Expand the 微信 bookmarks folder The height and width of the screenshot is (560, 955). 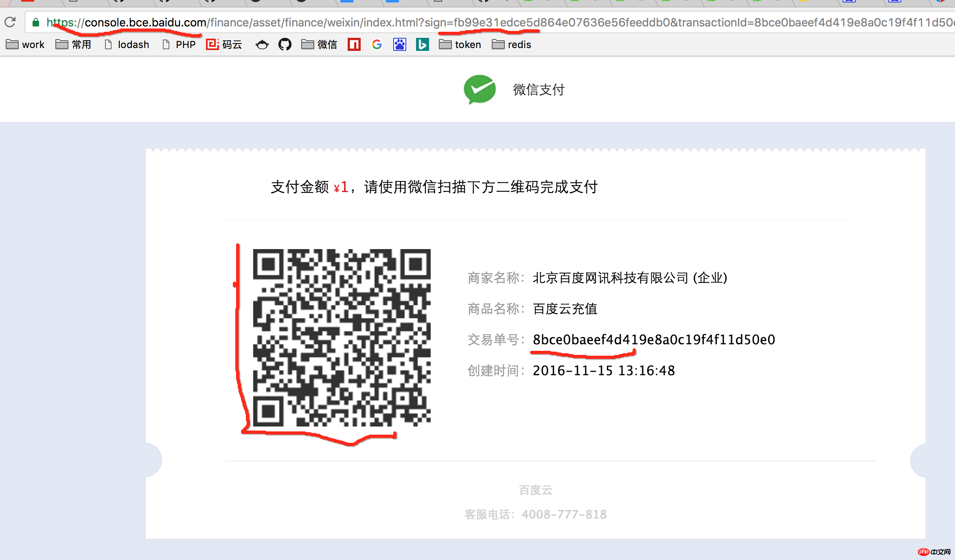(x=320, y=44)
